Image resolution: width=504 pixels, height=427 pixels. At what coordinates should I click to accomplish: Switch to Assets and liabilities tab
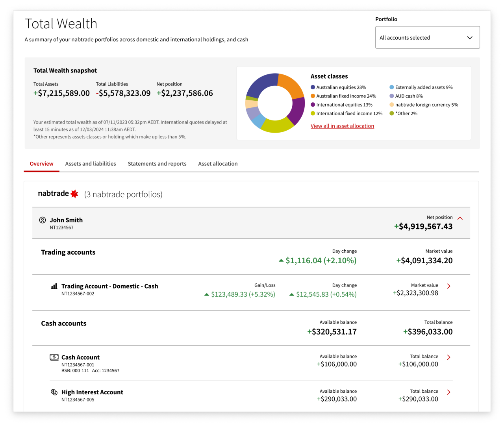coord(91,164)
